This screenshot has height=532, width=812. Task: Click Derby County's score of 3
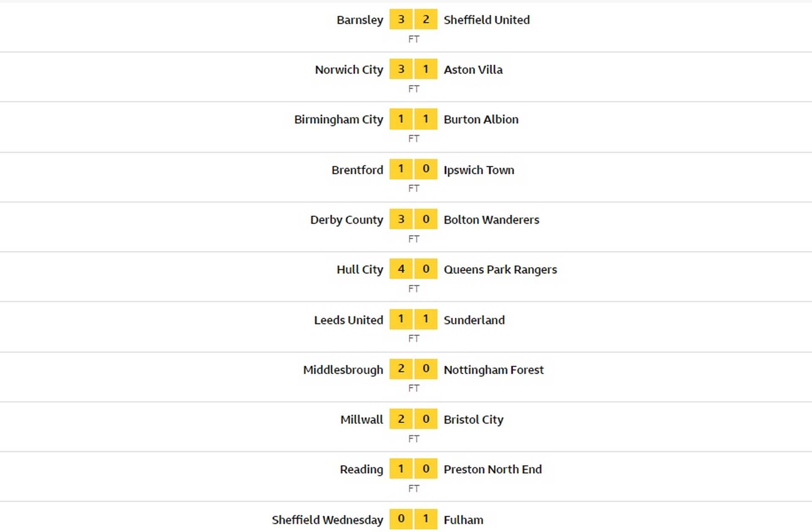[x=401, y=219]
